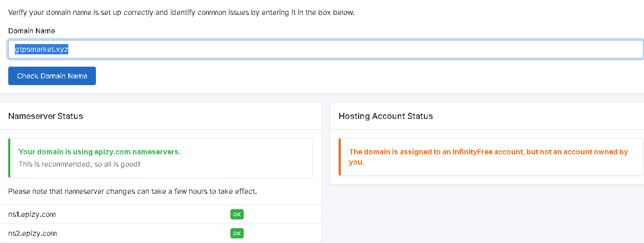Click the green OK badge beside ns1.epizy.com
Image resolution: width=644 pixels, height=243 pixels.
237,214
